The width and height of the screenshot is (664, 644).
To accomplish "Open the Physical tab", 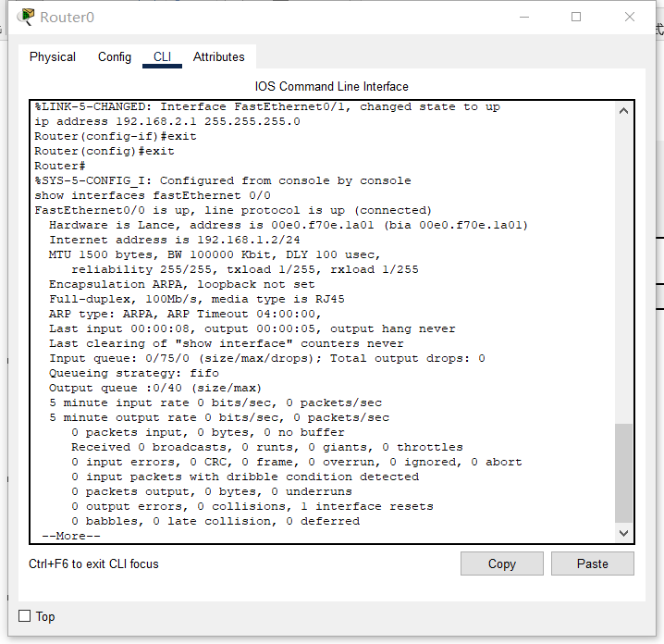I will point(53,56).
